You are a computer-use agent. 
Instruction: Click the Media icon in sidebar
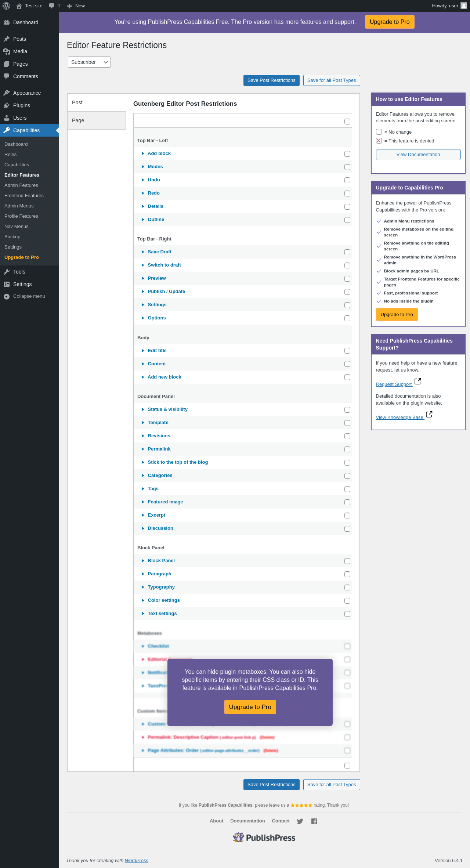click(7, 51)
